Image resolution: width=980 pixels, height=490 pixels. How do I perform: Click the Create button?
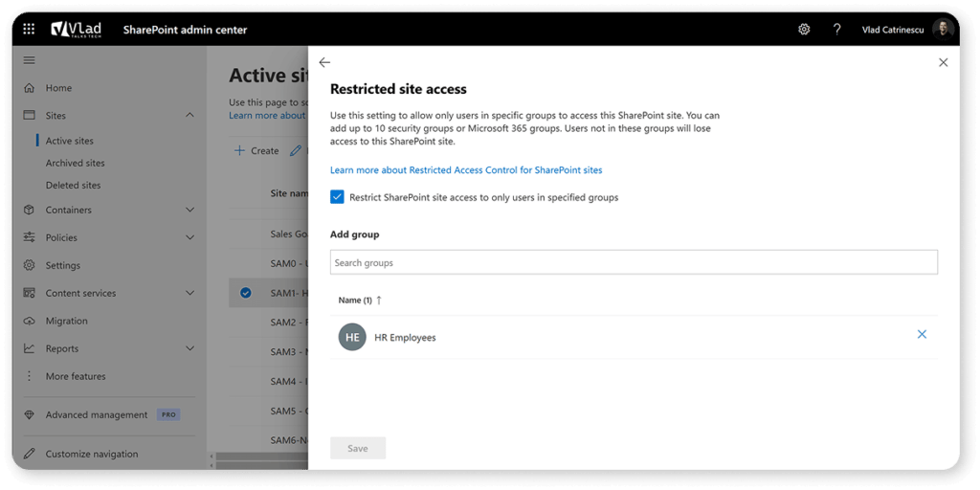click(x=256, y=150)
